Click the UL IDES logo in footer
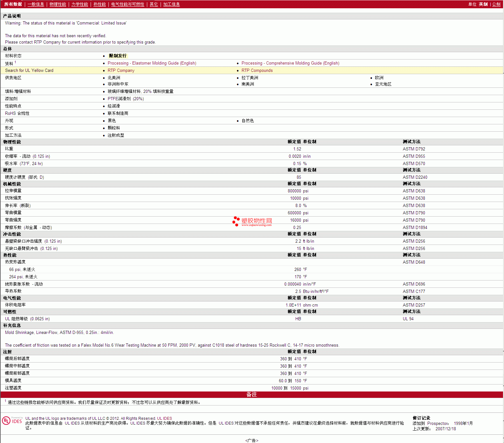Image resolution: width=504 pixels, height=443 pixels. click(x=12, y=420)
